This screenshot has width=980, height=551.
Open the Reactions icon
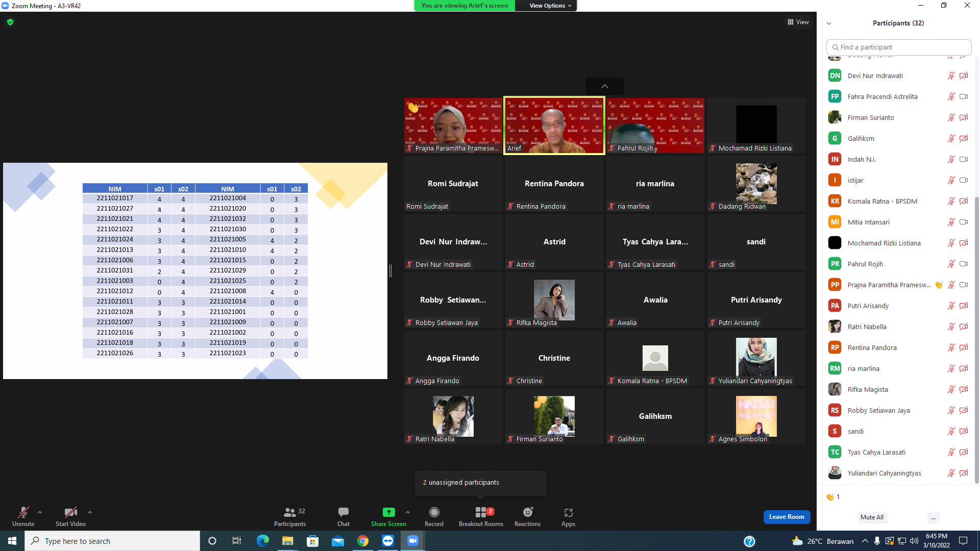tap(528, 512)
